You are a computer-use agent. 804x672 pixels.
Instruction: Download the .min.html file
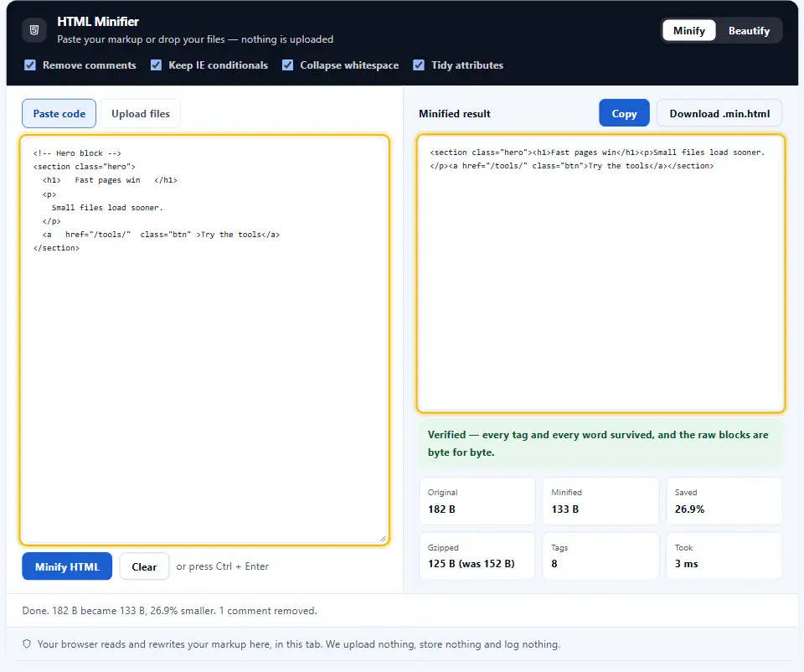[719, 113]
